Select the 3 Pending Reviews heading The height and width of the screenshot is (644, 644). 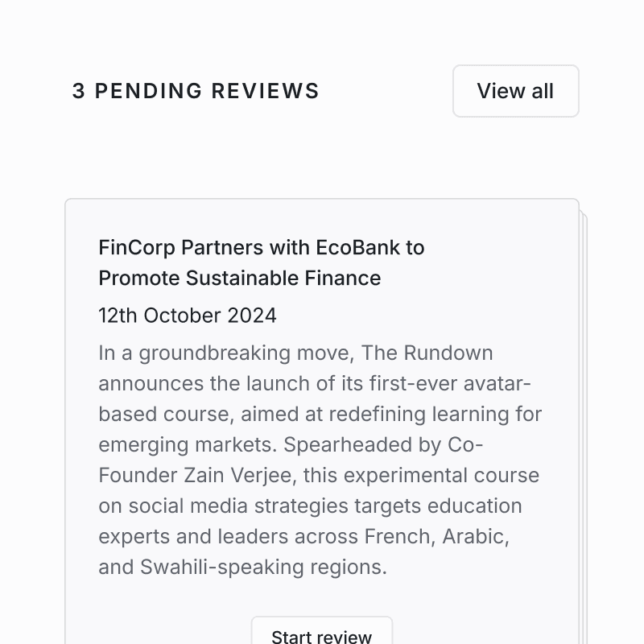(x=196, y=91)
